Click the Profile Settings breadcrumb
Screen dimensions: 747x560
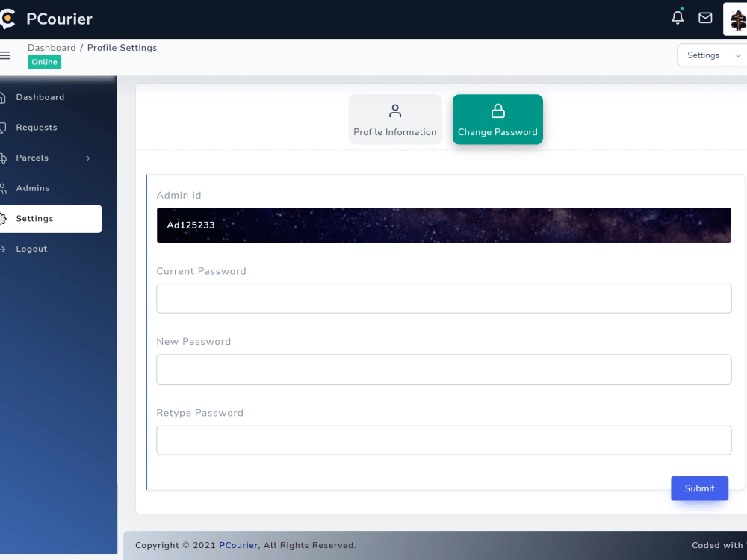pos(122,48)
